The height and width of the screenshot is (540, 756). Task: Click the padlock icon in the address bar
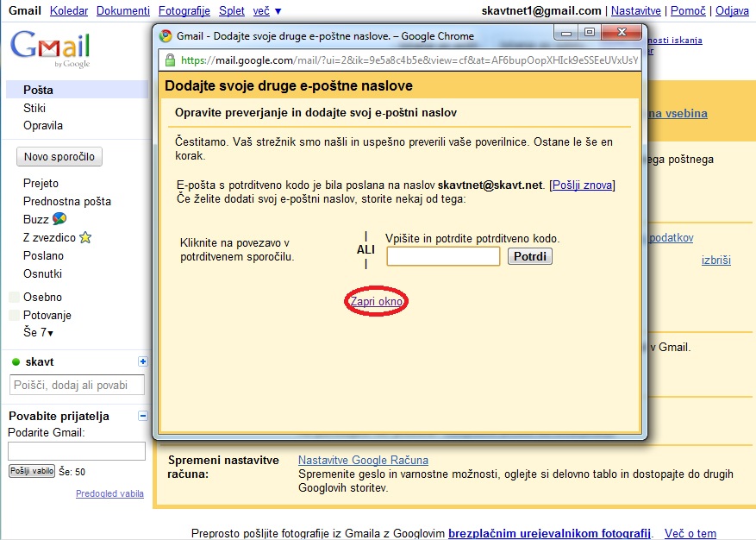click(x=170, y=60)
